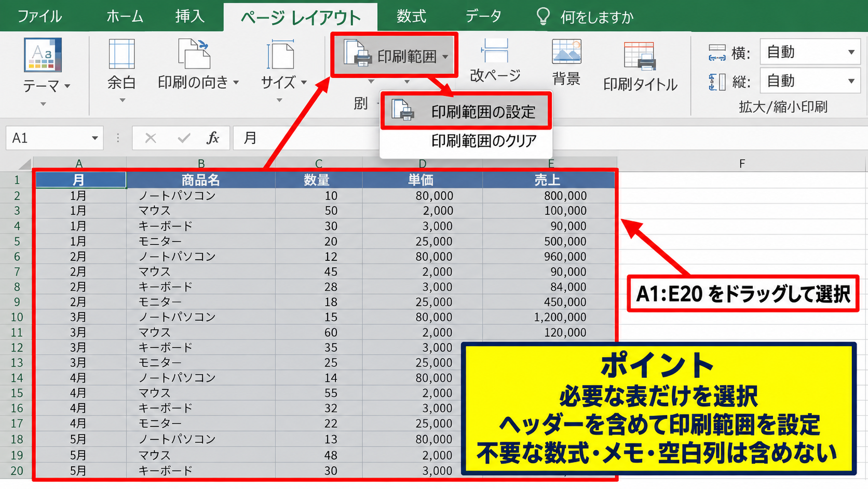The width and height of the screenshot is (868, 489).
Task: Select 印刷範囲のクリア menu item
Action: coord(466,141)
